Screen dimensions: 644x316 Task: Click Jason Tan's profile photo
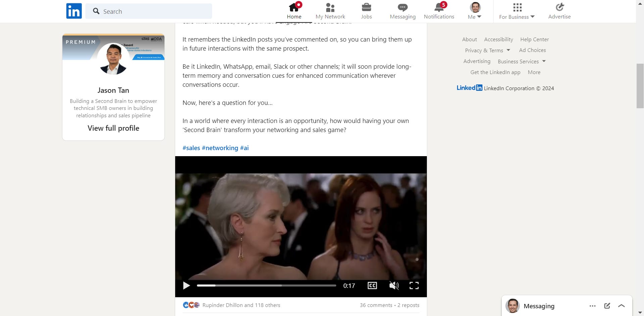(x=113, y=59)
